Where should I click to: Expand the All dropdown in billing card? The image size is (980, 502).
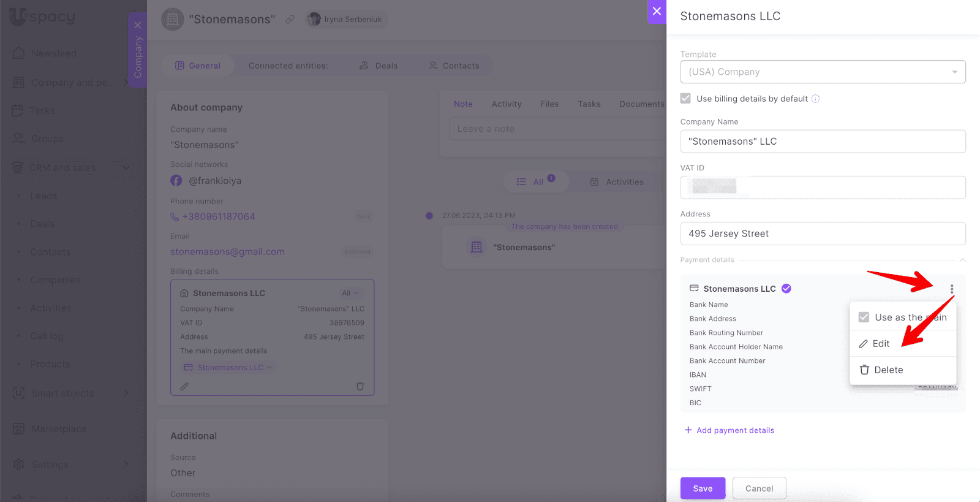click(x=350, y=293)
